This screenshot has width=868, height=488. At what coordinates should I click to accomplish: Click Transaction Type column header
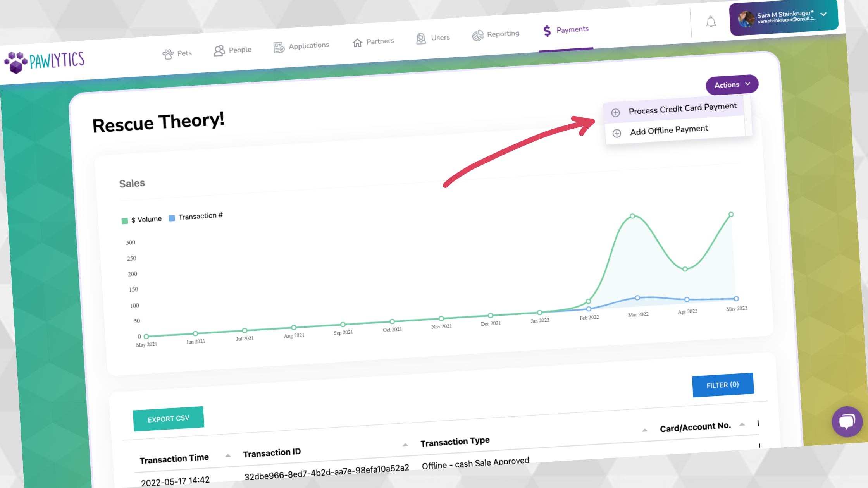pyautogui.click(x=455, y=442)
